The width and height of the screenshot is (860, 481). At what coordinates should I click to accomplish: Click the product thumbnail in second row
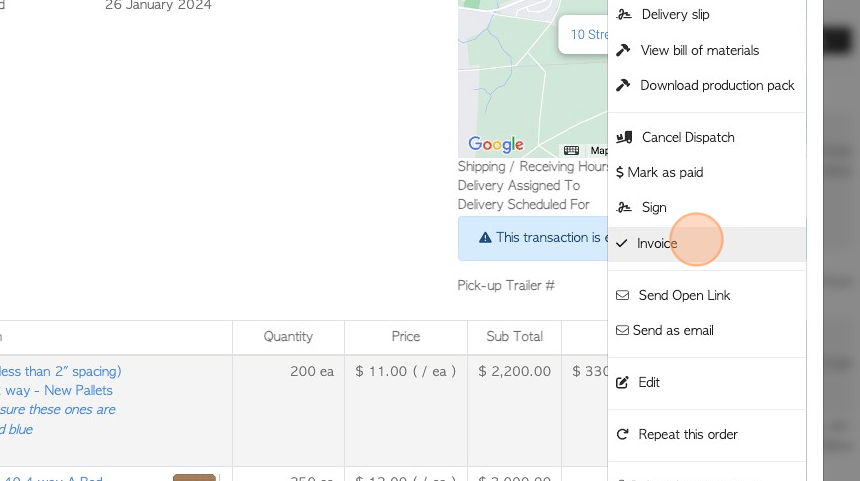(x=194, y=477)
